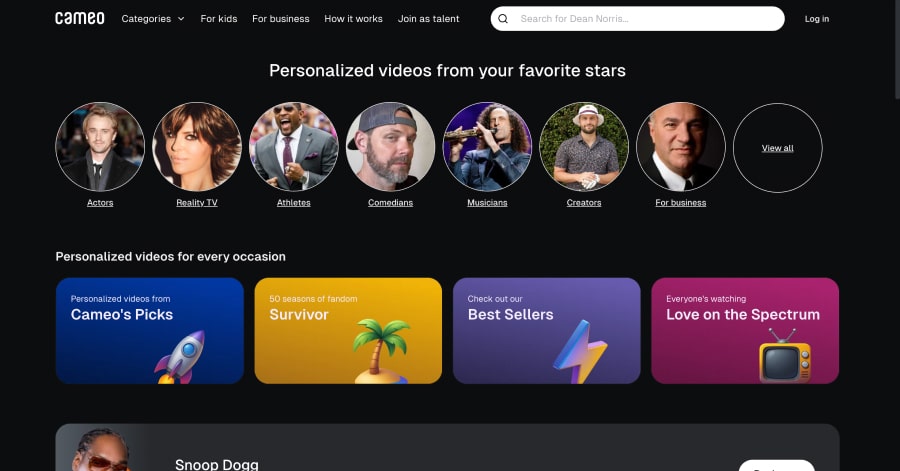Click the TV icon on Love on the Spectrum
Viewport: 900px width, 471px height.
pos(785,356)
